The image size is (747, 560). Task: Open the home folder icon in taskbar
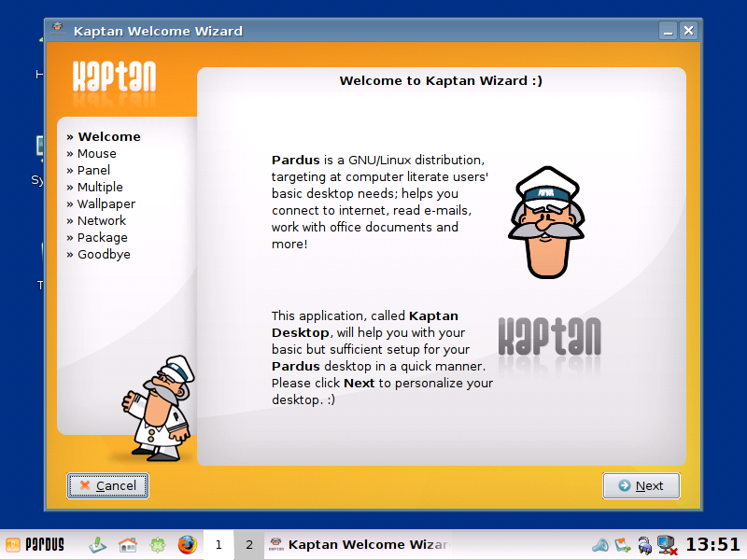click(128, 544)
